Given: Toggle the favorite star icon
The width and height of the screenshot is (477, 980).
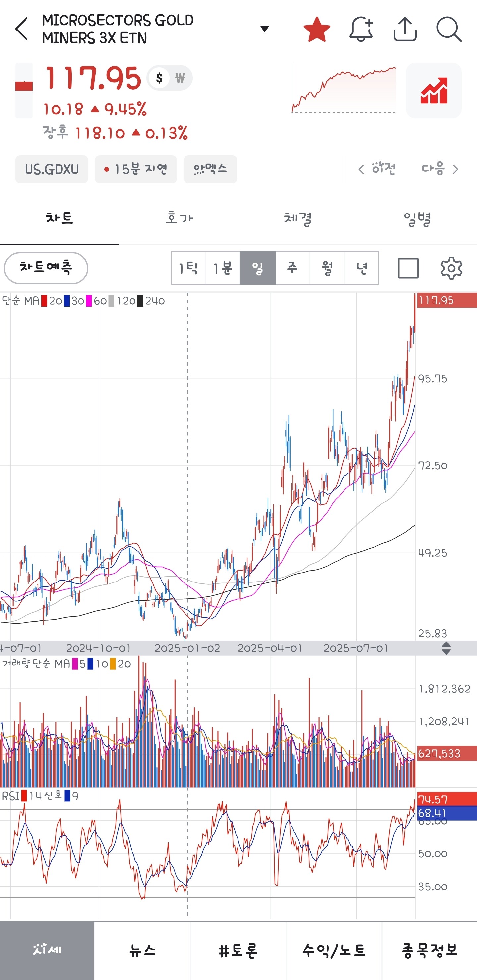Looking at the screenshot, I should coord(317,29).
